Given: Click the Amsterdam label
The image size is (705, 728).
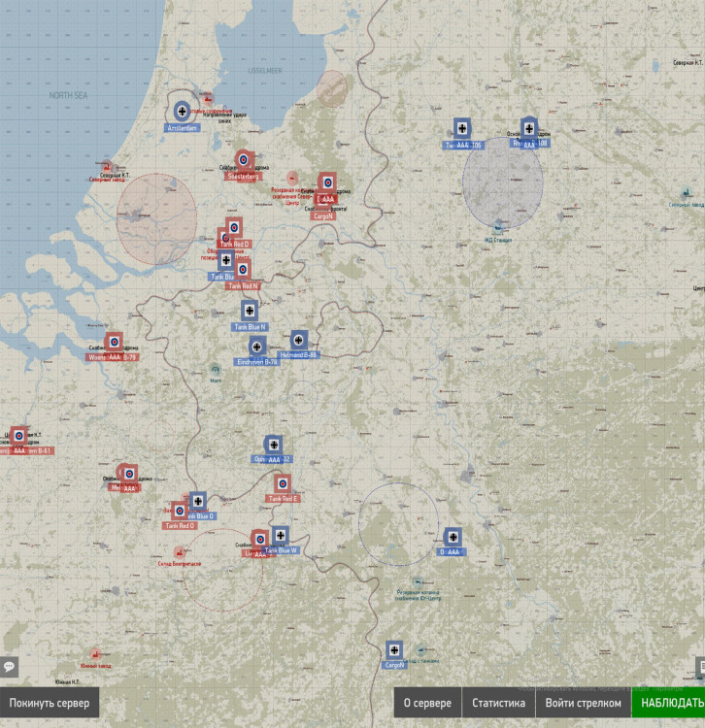Looking at the screenshot, I should (x=182, y=128).
